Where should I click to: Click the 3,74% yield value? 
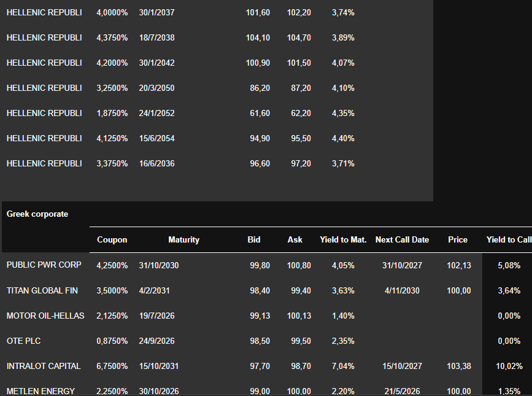click(343, 12)
